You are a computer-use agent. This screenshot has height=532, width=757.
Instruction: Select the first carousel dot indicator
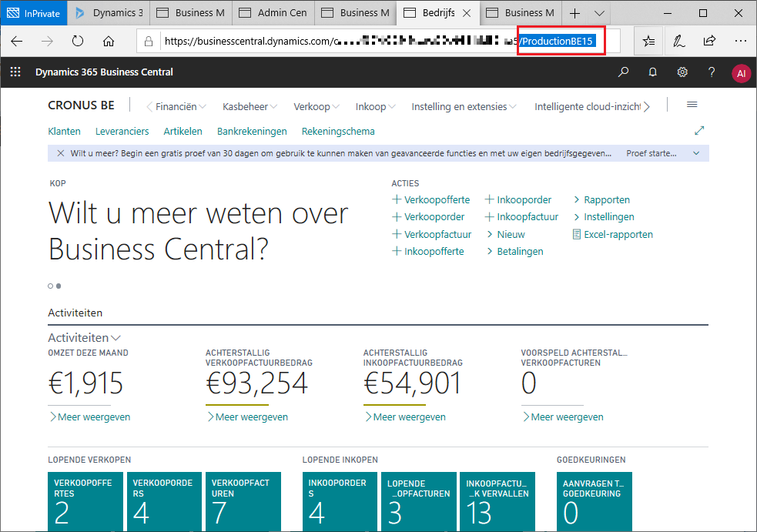point(51,286)
